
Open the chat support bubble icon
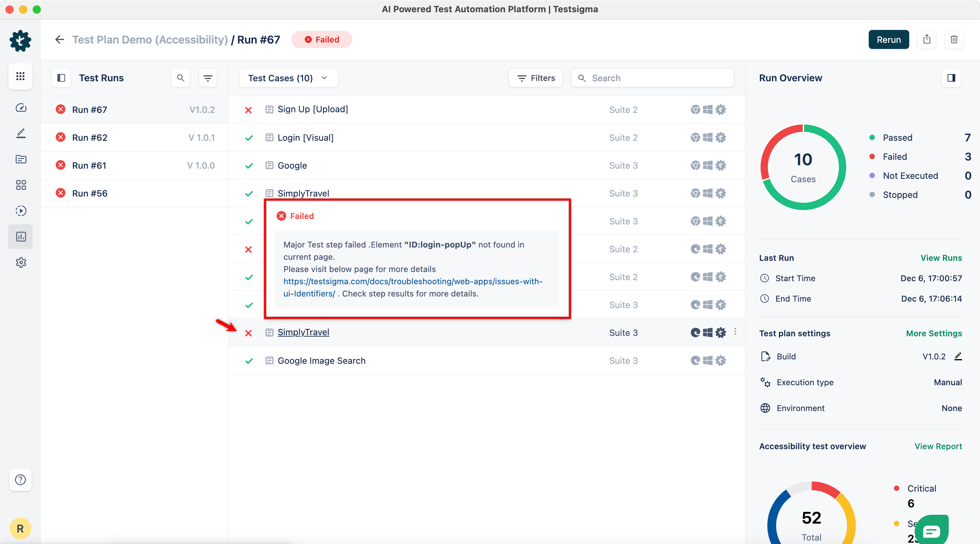pyautogui.click(x=931, y=531)
